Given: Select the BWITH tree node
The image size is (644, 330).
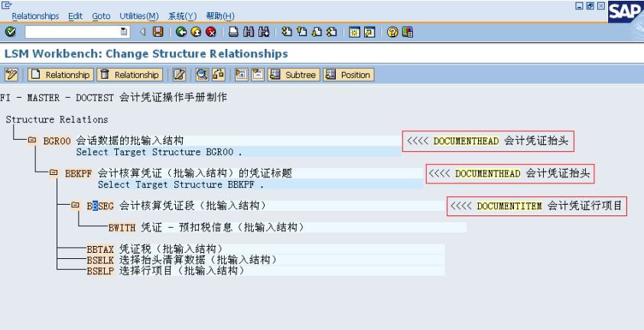Looking at the screenshot, I should click(122, 228).
